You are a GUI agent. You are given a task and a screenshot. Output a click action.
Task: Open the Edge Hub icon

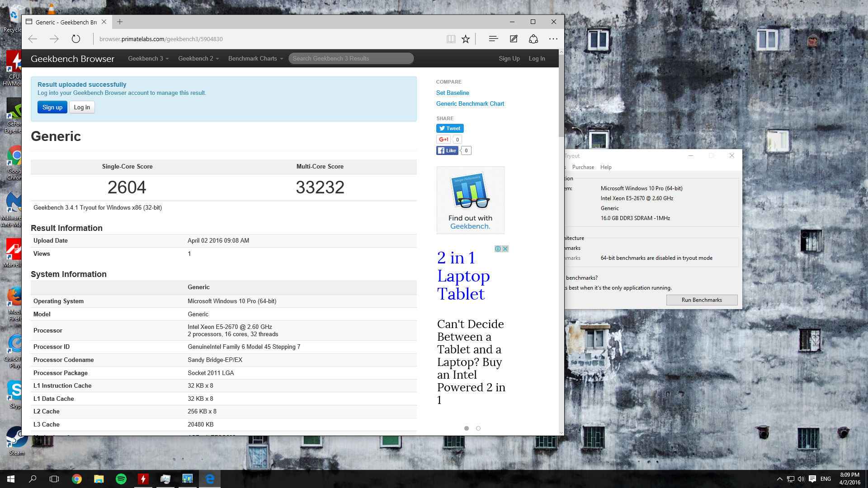click(x=493, y=39)
